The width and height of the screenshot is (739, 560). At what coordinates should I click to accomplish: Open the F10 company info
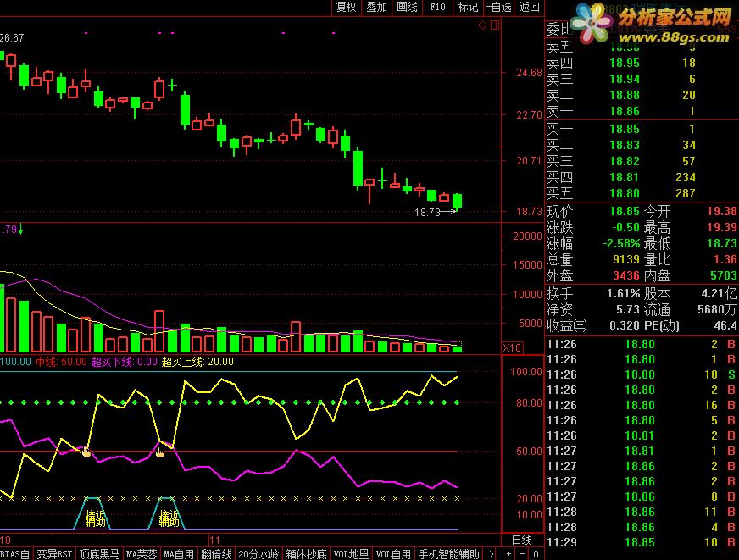point(437,7)
